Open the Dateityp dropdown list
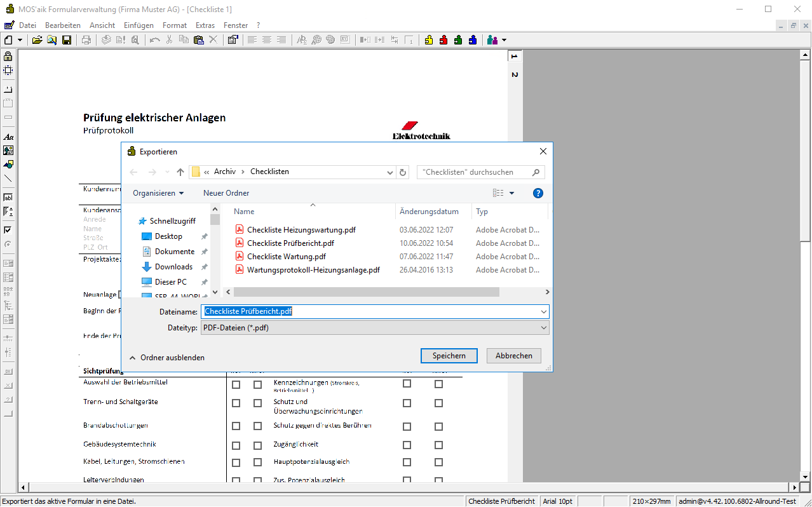812x507 pixels. click(375, 328)
